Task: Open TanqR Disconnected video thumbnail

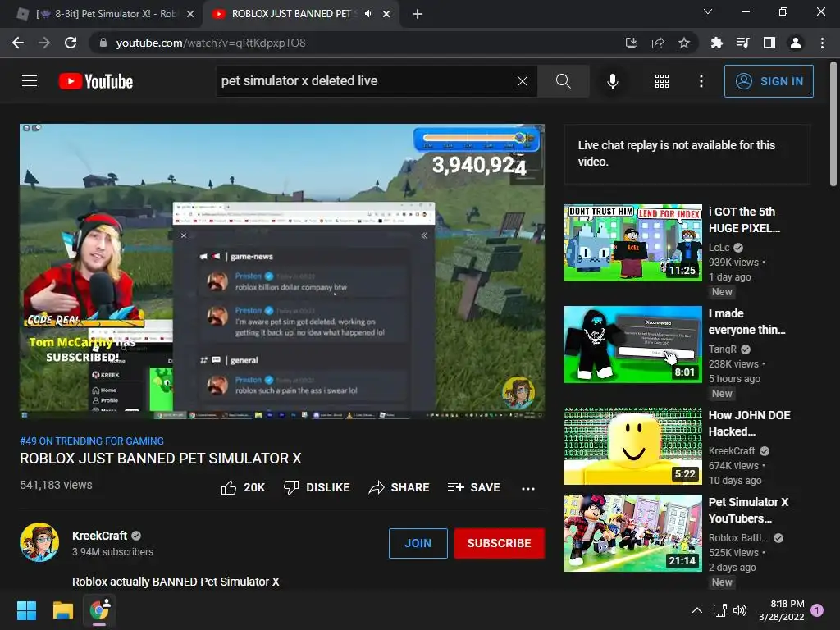Action: (632, 344)
